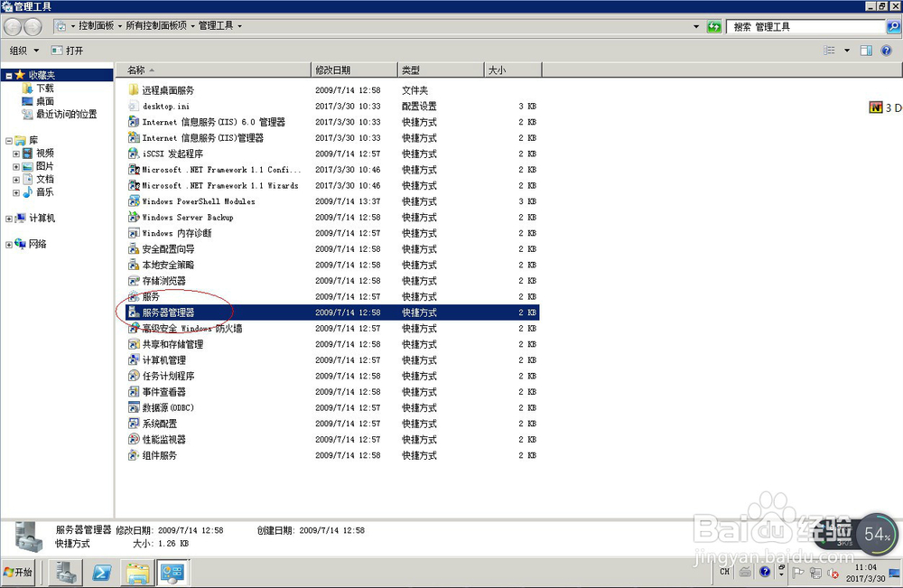Click the Forward navigation arrow

pos(33,26)
